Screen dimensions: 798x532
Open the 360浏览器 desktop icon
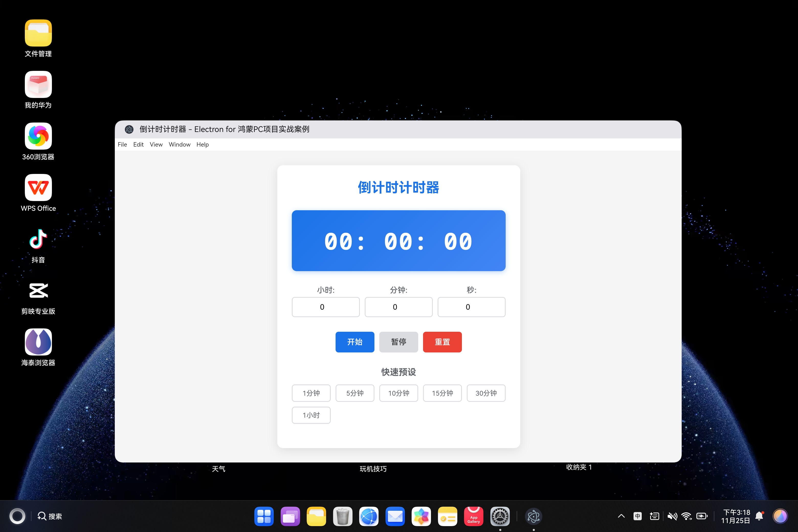tap(38, 136)
